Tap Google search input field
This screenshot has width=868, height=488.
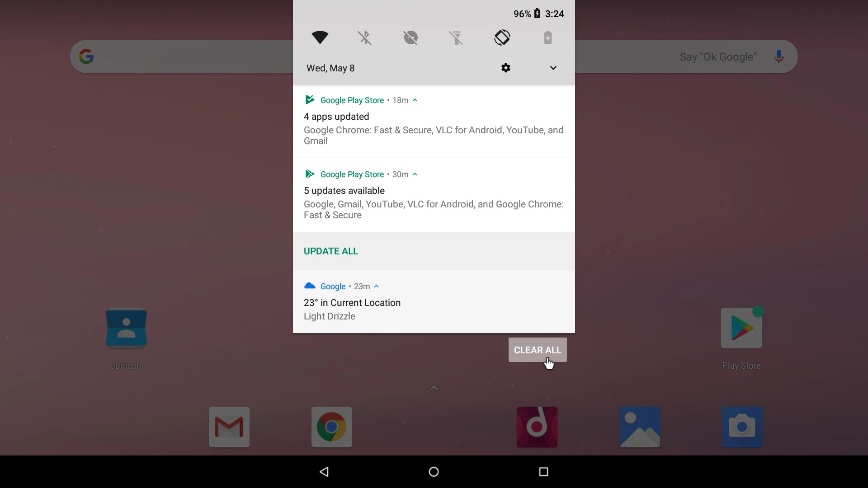[434, 56]
